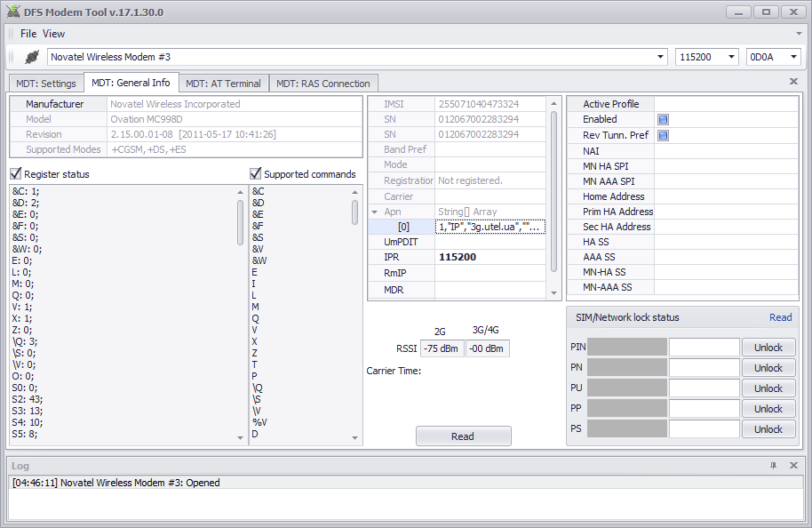Click the PN unlock code input field

pos(705,367)
